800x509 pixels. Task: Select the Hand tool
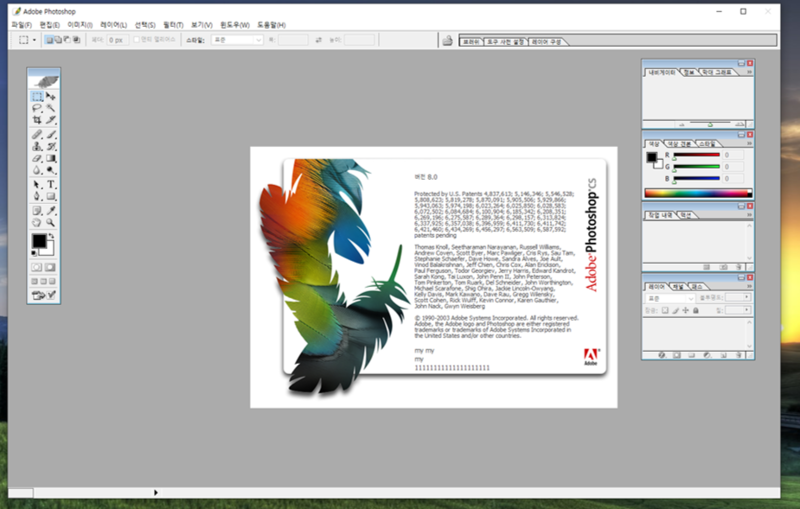coord(37,223)
